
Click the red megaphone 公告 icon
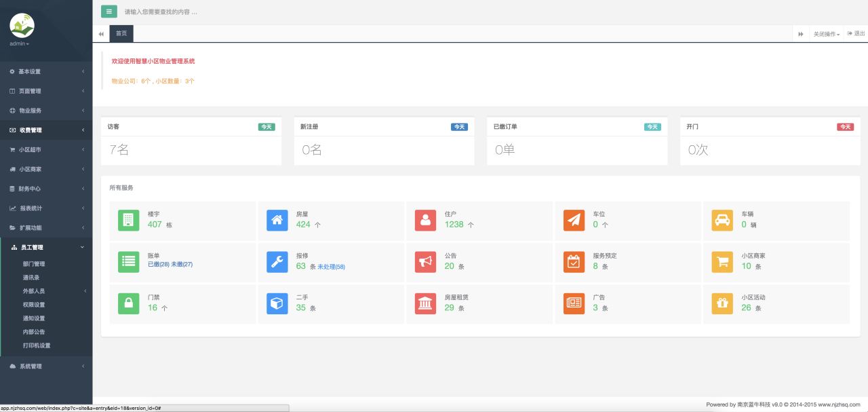point(425,262)
